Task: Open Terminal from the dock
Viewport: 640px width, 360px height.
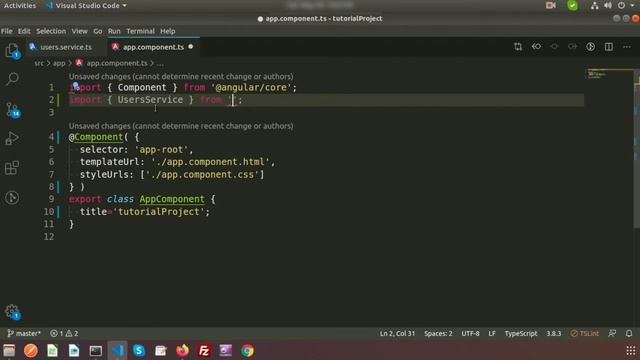Action: pyautogui.click(x=96, y=351)
